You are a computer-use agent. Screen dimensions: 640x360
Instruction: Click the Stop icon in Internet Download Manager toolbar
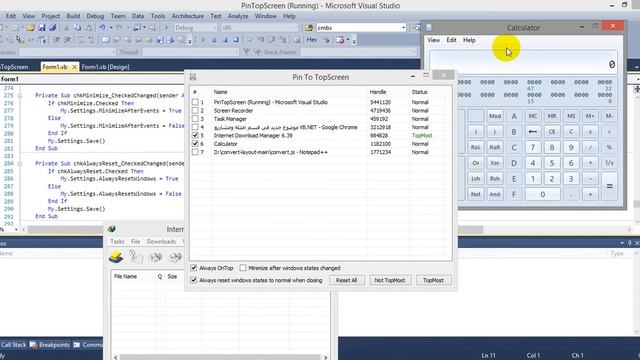pyautogui.click(x=156, y=257)
